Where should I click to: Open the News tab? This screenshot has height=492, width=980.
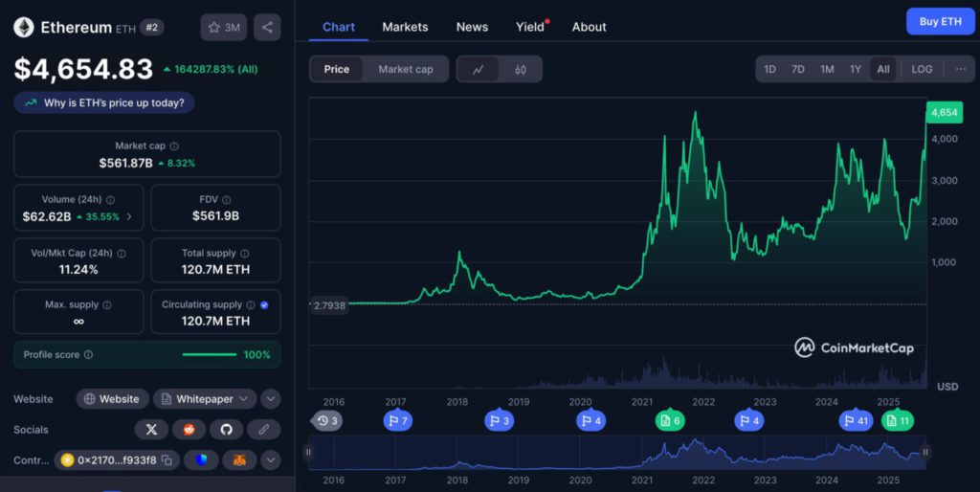[472, 27]
